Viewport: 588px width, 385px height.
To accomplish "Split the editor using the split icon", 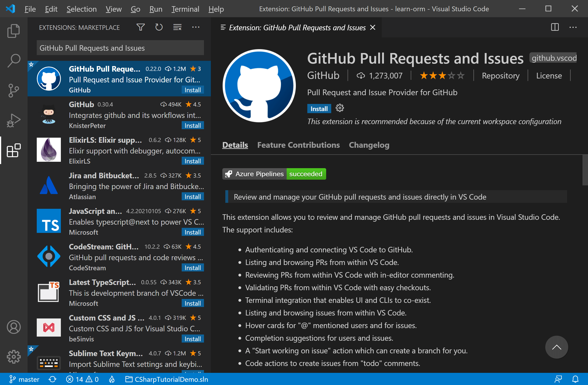I will pos(555,27).
